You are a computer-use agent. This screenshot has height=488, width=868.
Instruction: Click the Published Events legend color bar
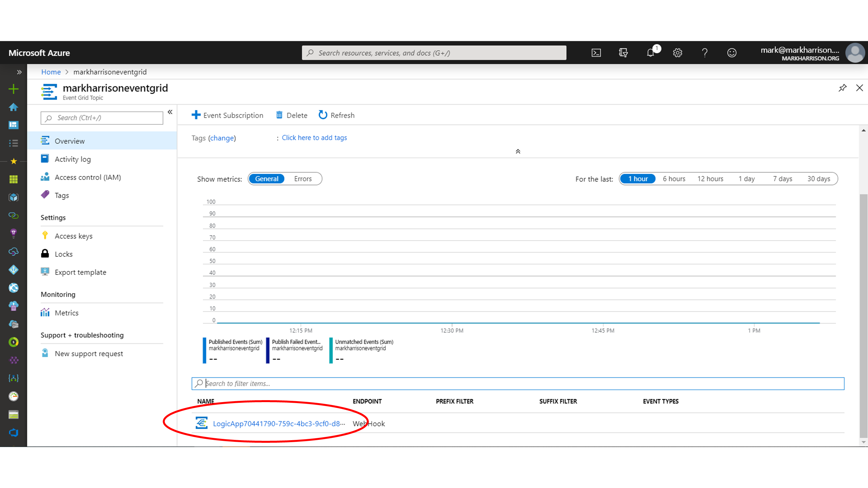pos(204,351)
